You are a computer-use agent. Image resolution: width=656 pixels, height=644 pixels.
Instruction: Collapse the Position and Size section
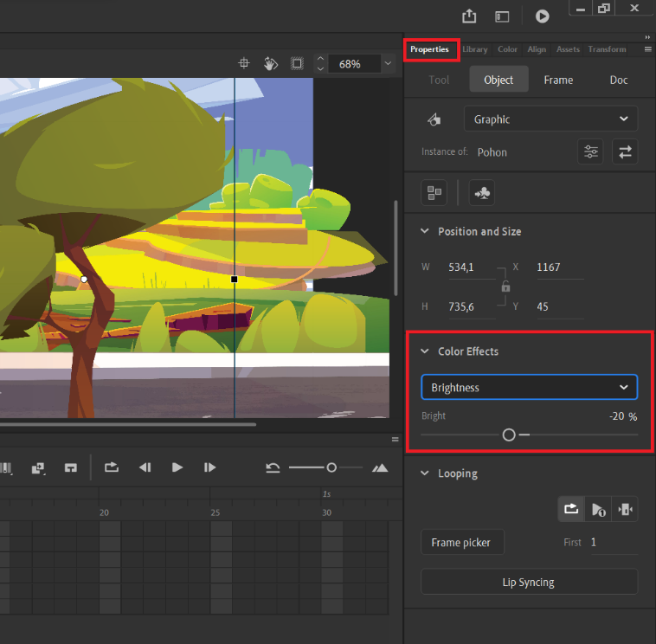425,231
